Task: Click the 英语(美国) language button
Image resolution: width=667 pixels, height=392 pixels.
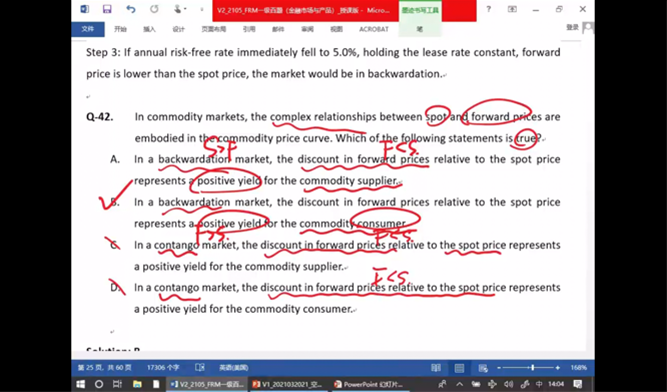Action: [x=234, y=368]
